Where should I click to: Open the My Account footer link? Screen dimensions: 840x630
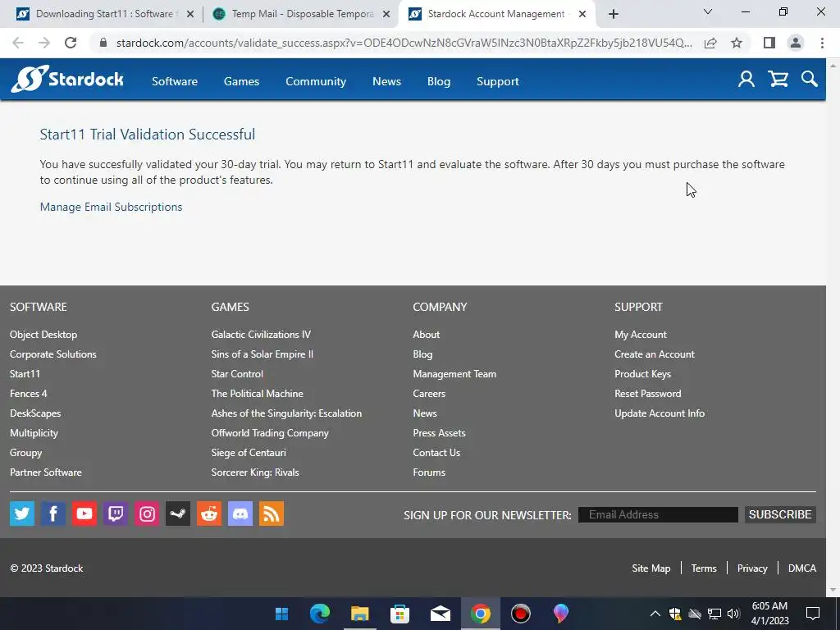(x=640, y=335)
